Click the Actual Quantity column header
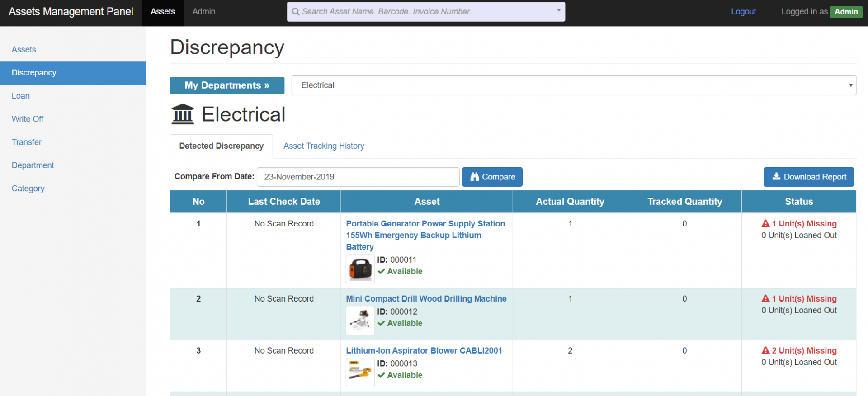This screenshot has width=868, height=396. [570, 202]
